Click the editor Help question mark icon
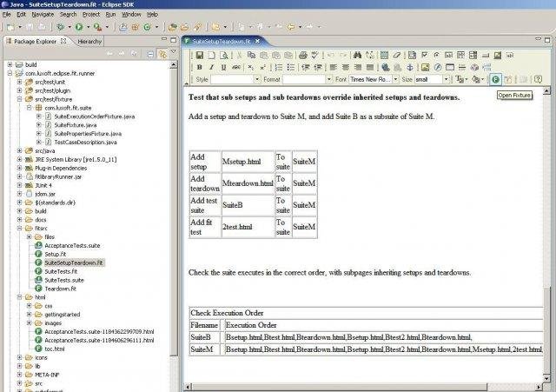Screen dimensions: 556x392 [x=538, y=79]
